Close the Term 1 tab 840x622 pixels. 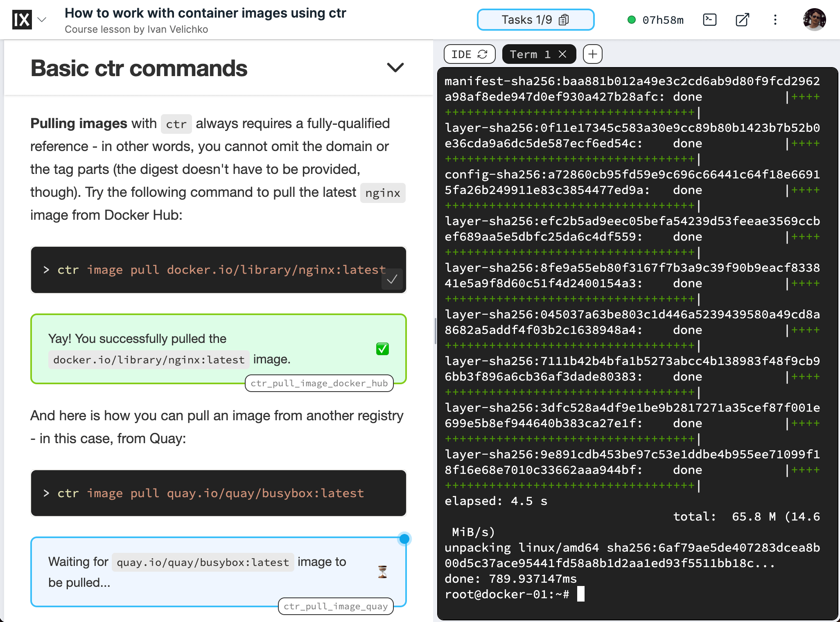563,54
